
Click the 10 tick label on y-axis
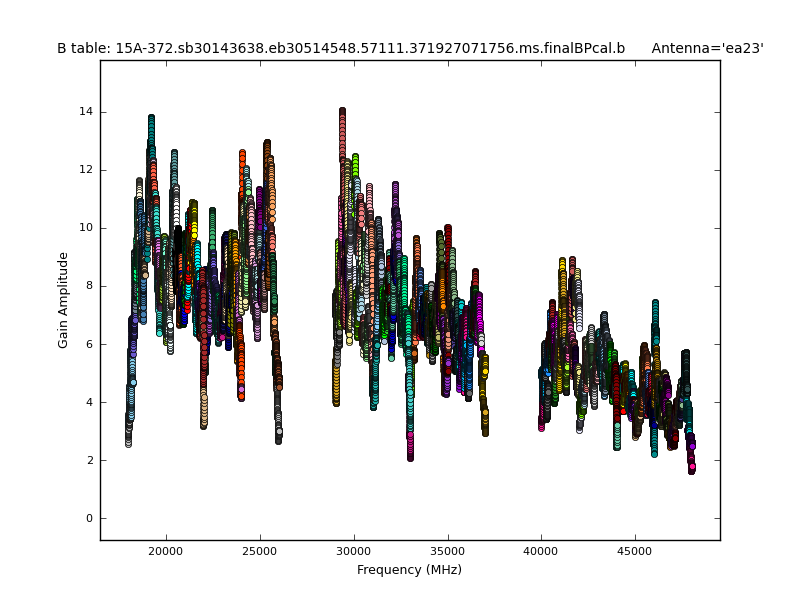(x=86, y=228)
